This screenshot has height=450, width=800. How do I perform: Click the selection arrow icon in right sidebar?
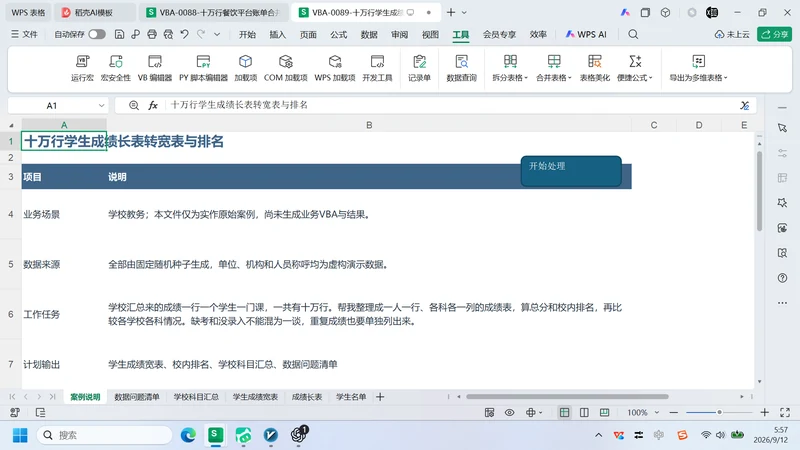click(x=782, y=128)
